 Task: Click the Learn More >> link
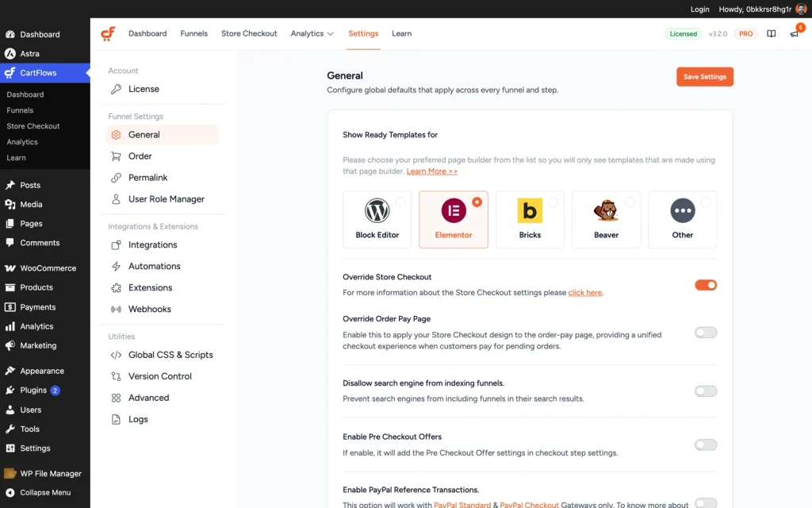432,171
